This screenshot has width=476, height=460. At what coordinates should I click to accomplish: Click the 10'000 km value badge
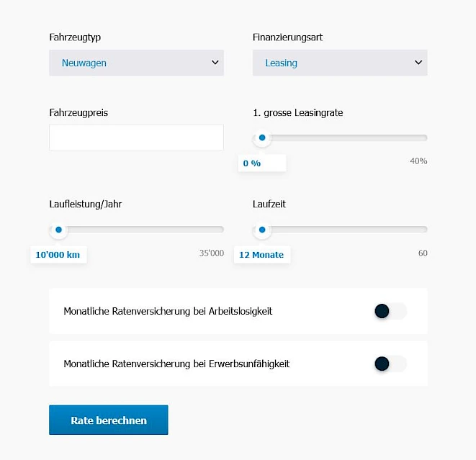58,255
